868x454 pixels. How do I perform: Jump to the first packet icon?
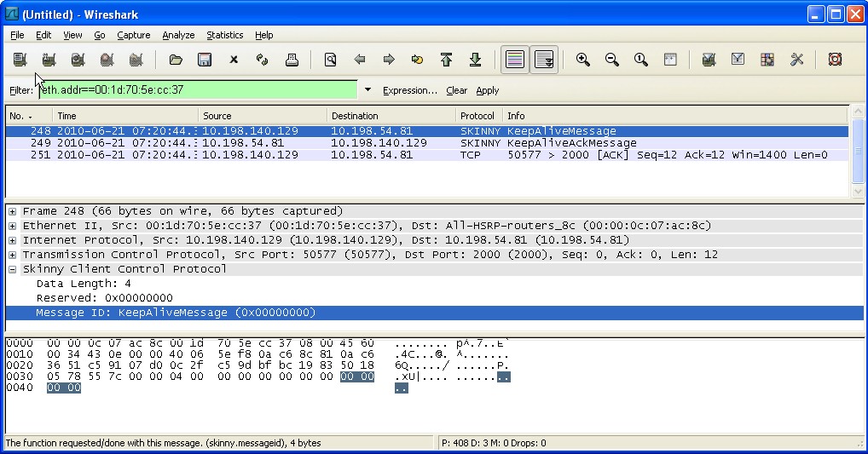pos(446,60)
